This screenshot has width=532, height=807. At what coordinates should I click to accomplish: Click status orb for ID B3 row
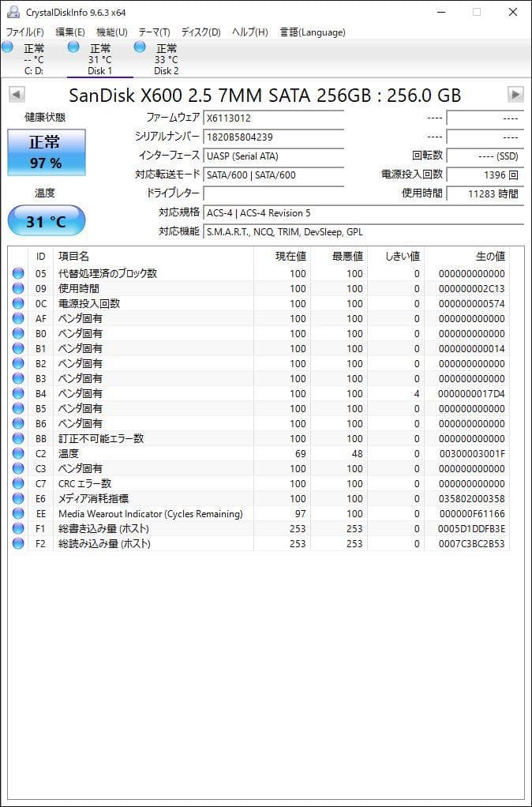click(18, 378)
